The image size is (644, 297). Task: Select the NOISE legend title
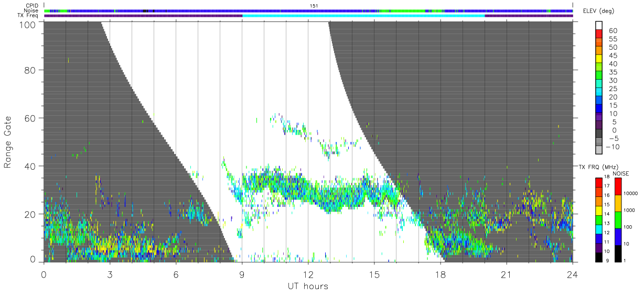point(620,173)
